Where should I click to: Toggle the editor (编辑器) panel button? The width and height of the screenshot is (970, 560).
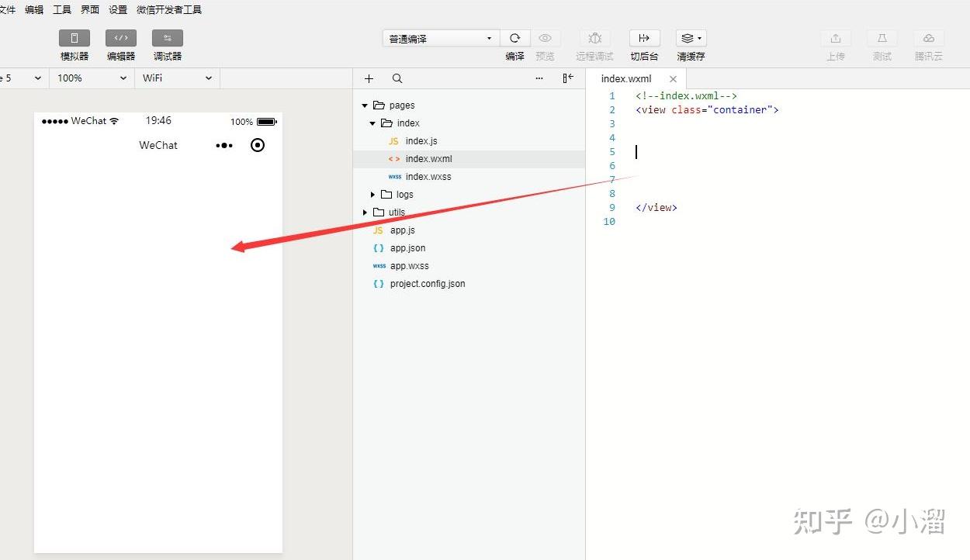121,38
